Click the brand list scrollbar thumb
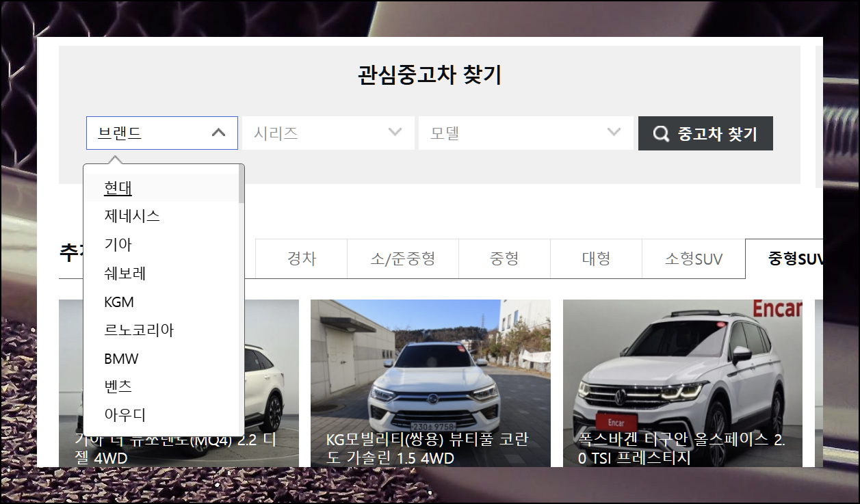Screen dimensions: 860x504 242,185
